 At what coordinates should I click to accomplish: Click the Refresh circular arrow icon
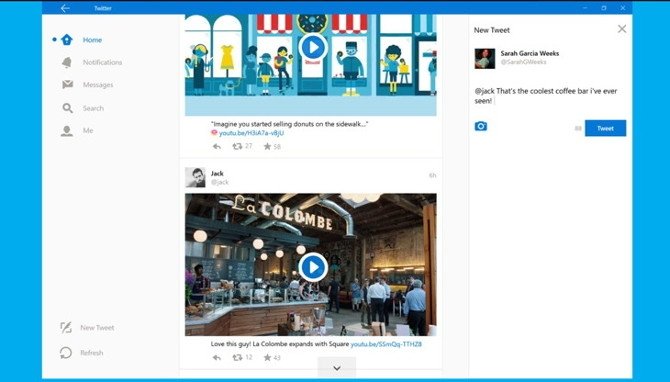tap(66, 353)
